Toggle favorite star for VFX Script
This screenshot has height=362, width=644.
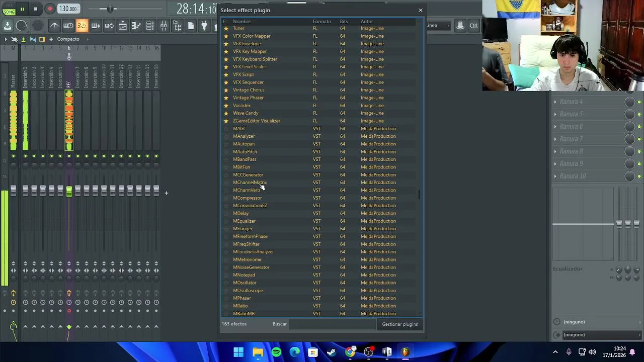click(226, 74)
